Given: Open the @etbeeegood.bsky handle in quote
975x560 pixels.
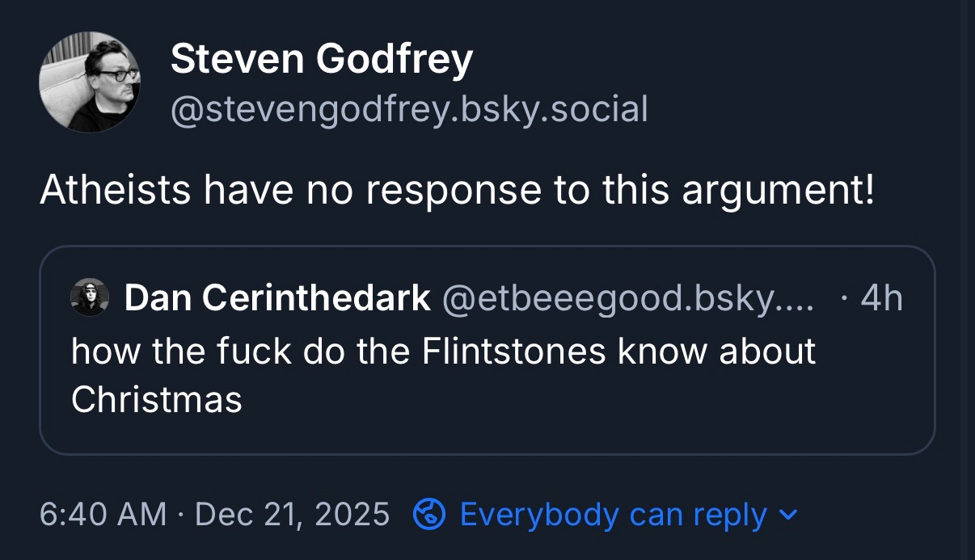Looking at the screenshot, I should click(x=628, y=299).
